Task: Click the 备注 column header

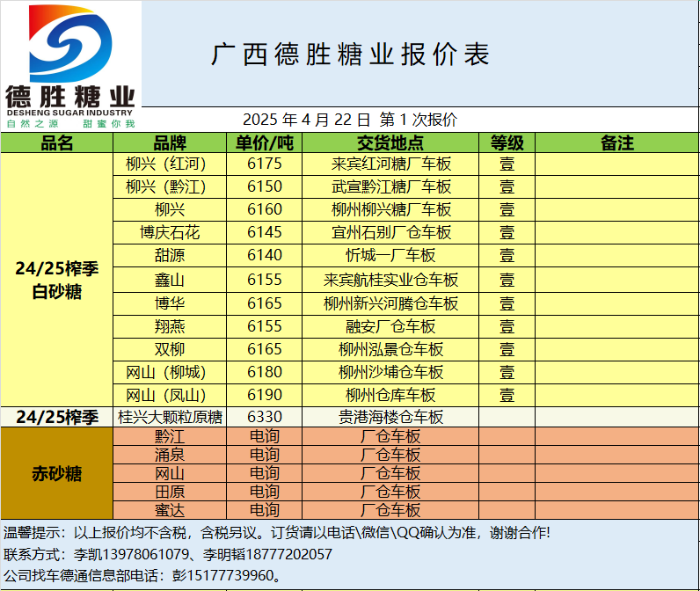Action: [x=616, y=143]
